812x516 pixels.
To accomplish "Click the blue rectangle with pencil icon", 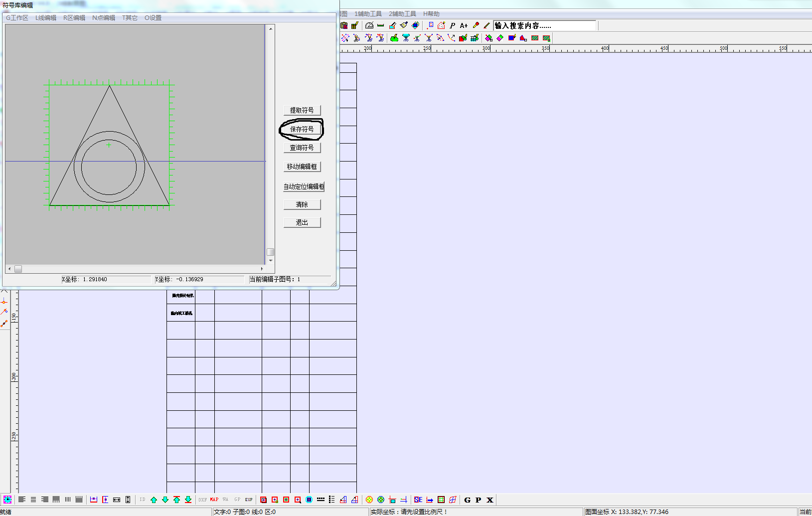I will pos(511,38).
